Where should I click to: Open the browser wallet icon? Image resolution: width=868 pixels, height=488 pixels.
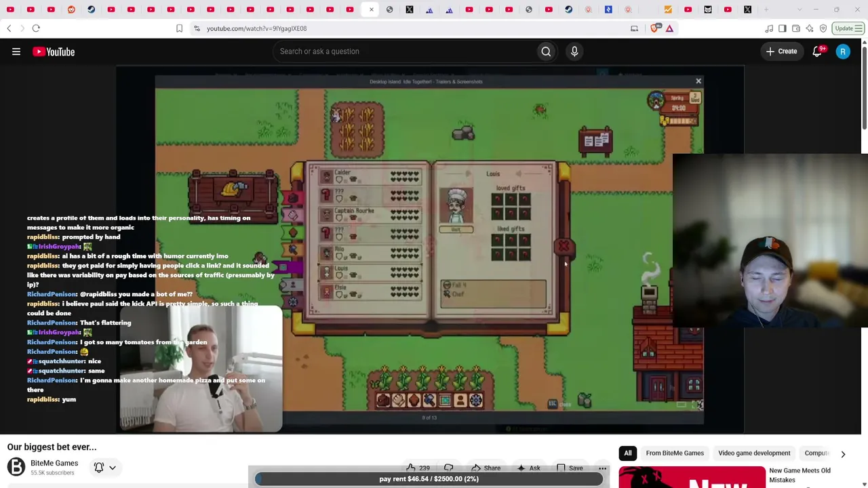(796, 28)
